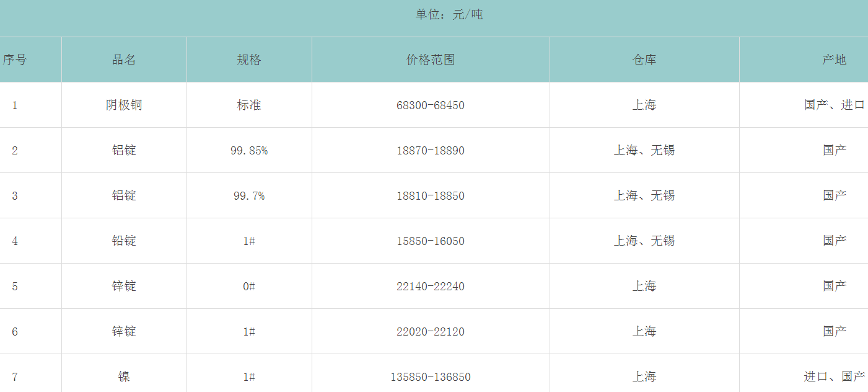Click the 镍 product name cell
The image size is (868, 392).
tap(124, 376)
